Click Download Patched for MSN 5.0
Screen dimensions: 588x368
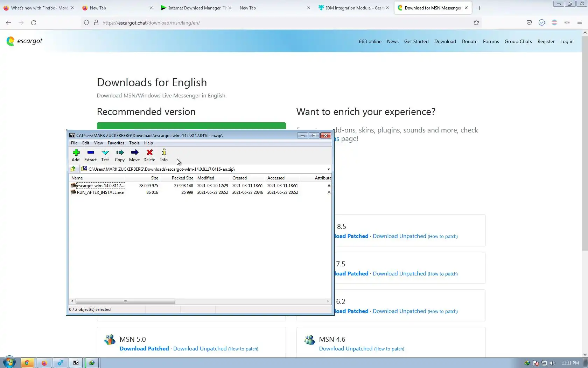click(x=144, y=349)
